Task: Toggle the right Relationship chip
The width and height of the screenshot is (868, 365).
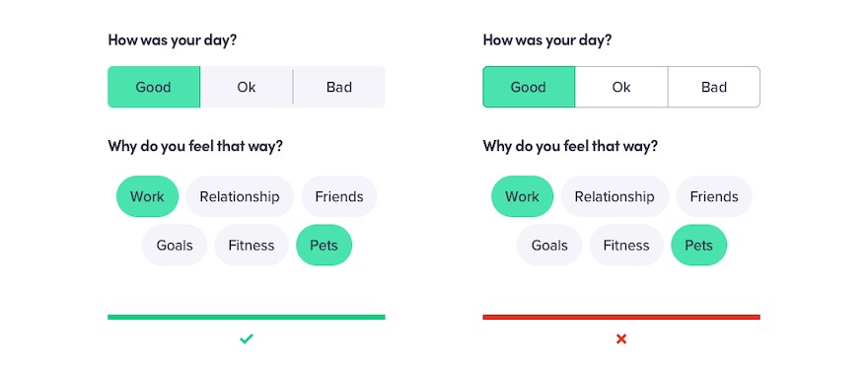Action: pyautogui.click(x=615, y=196)
